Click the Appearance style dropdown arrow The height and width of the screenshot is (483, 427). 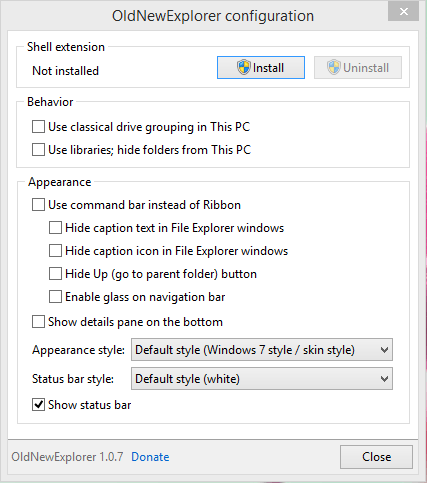(384, 350)
